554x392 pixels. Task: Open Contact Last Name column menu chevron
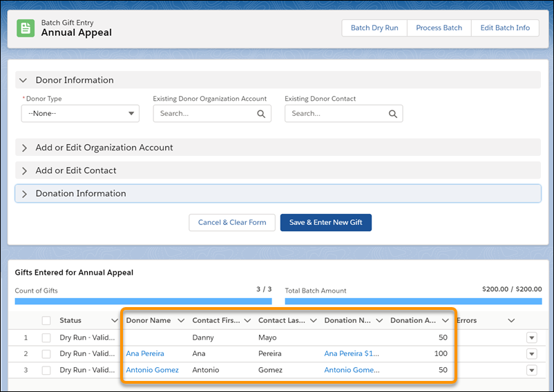(313, 320)
